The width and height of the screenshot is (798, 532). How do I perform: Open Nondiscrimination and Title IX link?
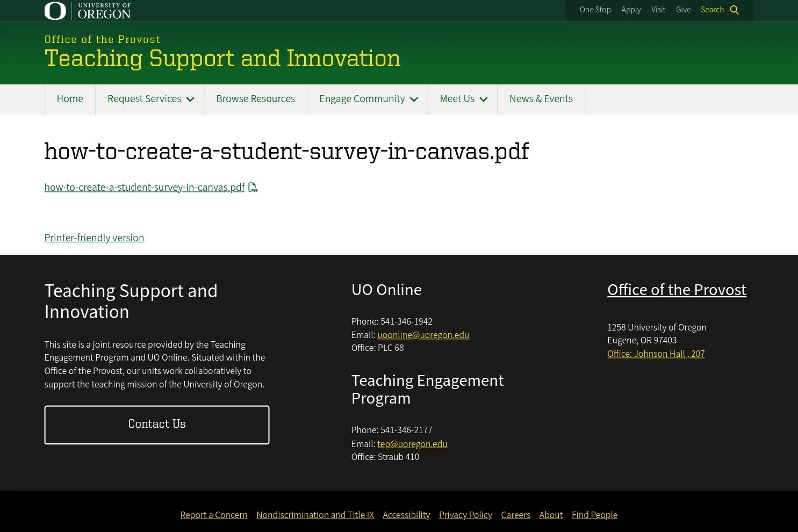tap(315, 515)
